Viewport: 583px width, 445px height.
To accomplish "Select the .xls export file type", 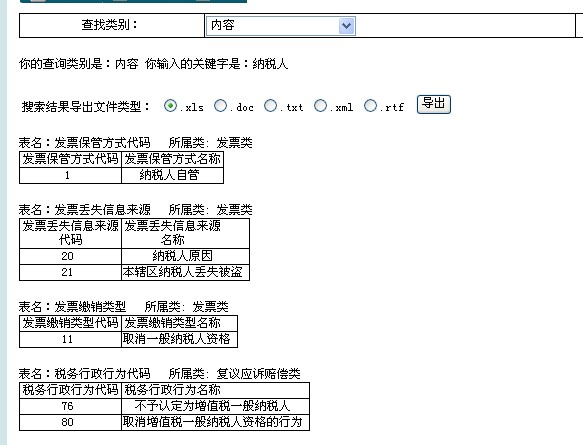I will coord(170,106).
